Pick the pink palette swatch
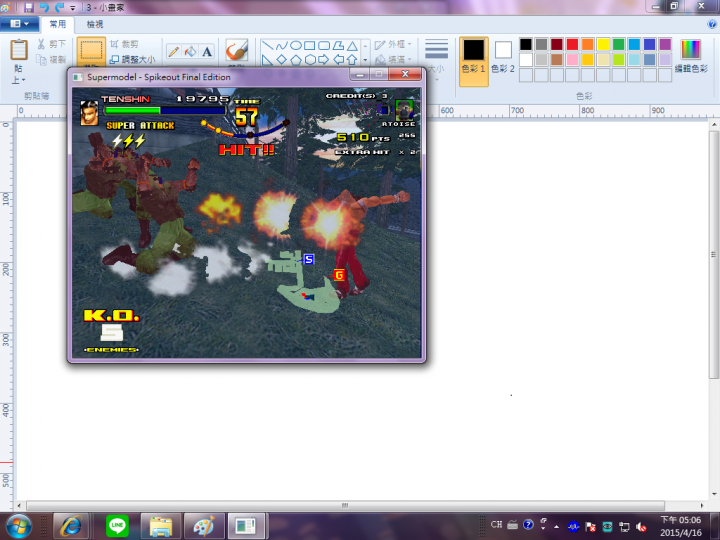This screenshot has width=720, height=540. [572, 59]
